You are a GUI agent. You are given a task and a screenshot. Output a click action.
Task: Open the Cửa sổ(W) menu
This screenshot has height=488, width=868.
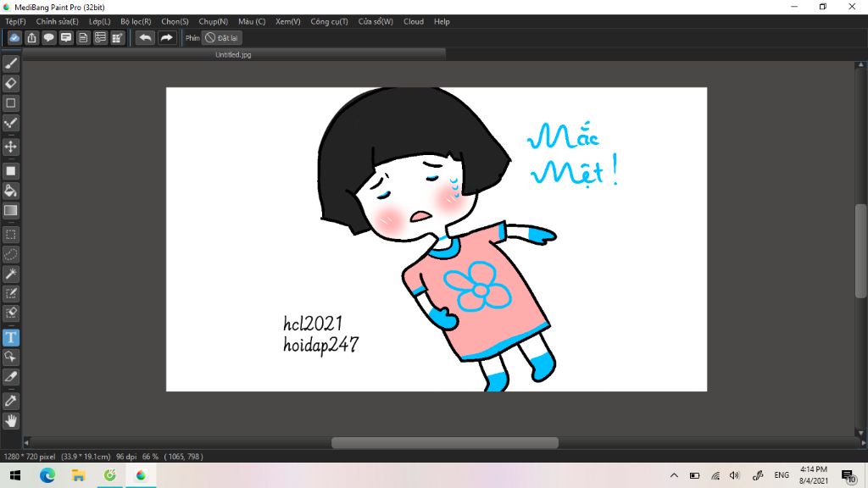click(x=376, y=21)
